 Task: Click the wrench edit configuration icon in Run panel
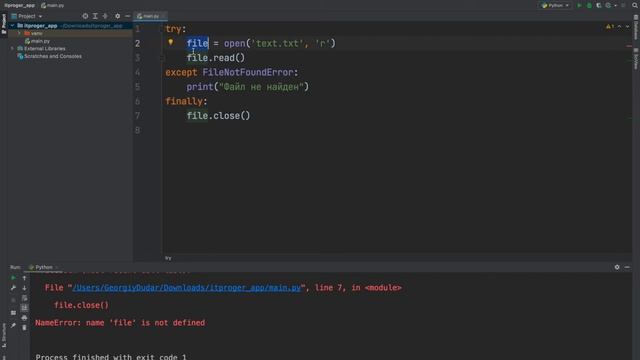tap(13, 288)
